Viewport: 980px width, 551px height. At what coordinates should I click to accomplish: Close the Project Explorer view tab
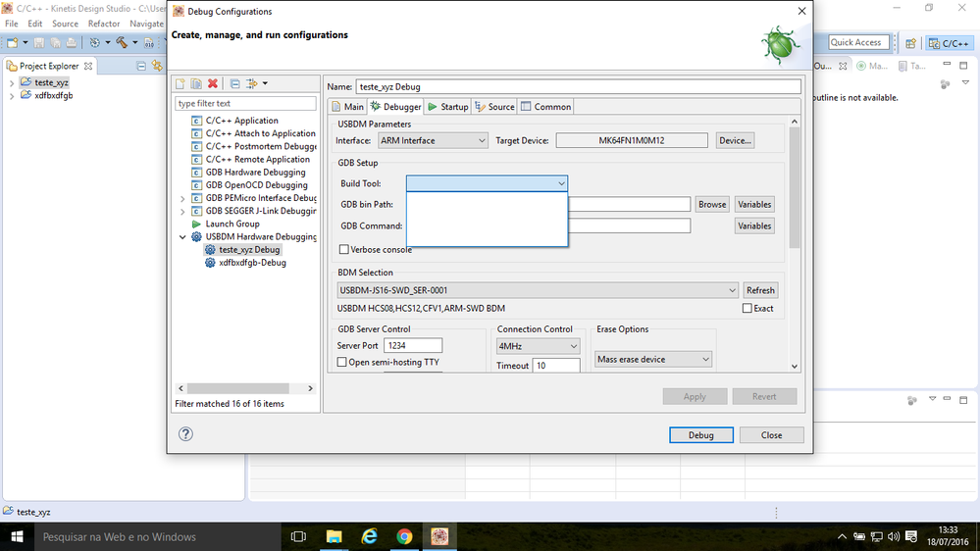point(88,66)
